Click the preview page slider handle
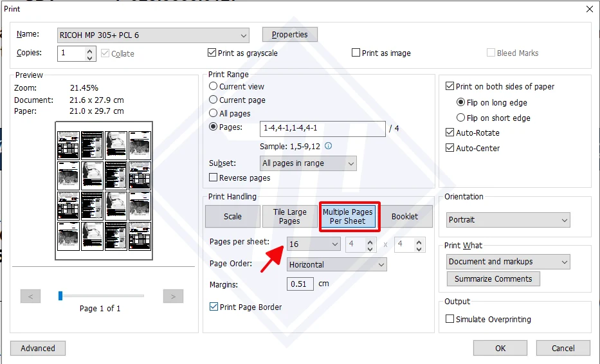 pos(60,295)
